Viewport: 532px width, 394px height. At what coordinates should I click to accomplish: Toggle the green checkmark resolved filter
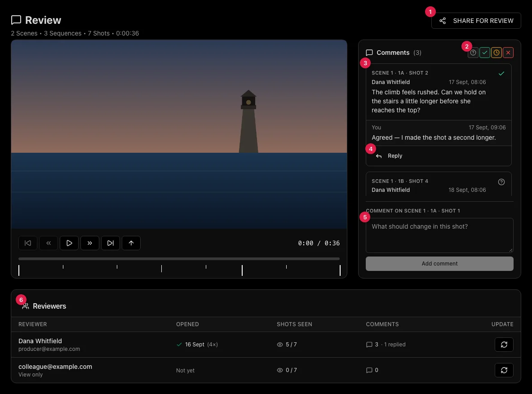[484, 53]
